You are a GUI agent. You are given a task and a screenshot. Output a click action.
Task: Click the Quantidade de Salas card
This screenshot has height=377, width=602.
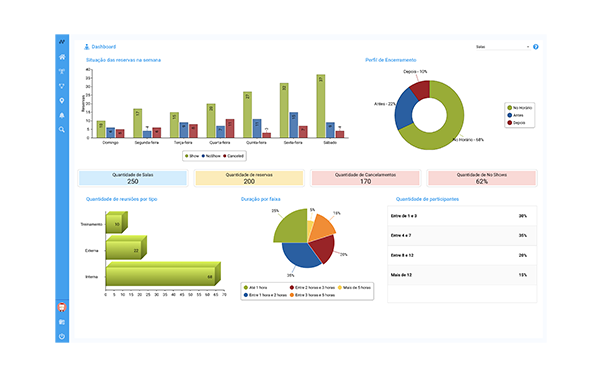point(133,178)
